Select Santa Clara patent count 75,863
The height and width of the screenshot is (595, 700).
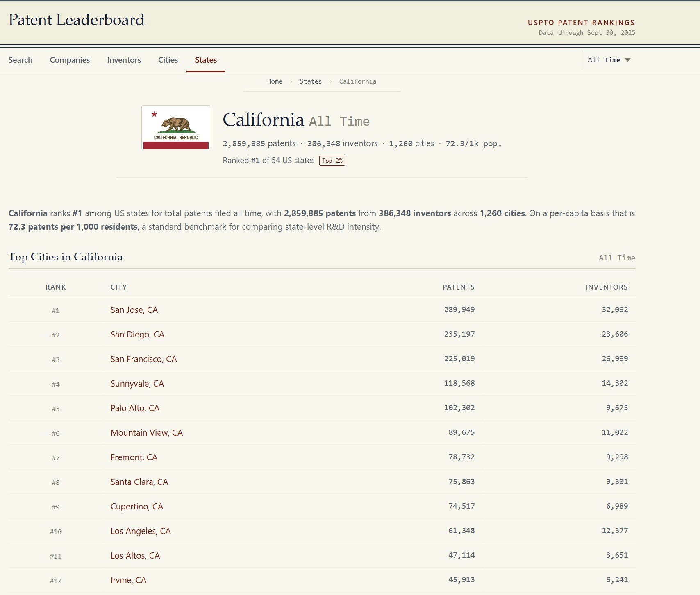[x=461, y=482]
